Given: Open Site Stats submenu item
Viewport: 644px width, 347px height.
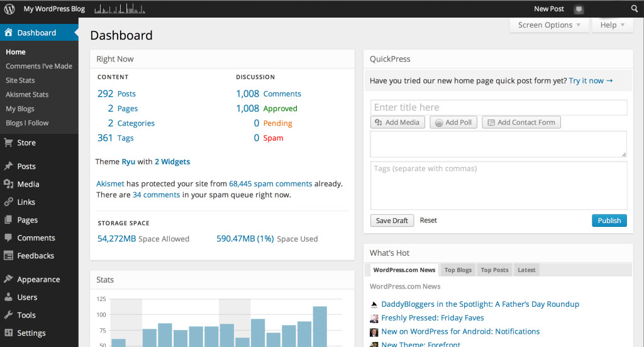Looking at the screenshot, I should coord(20,80).
